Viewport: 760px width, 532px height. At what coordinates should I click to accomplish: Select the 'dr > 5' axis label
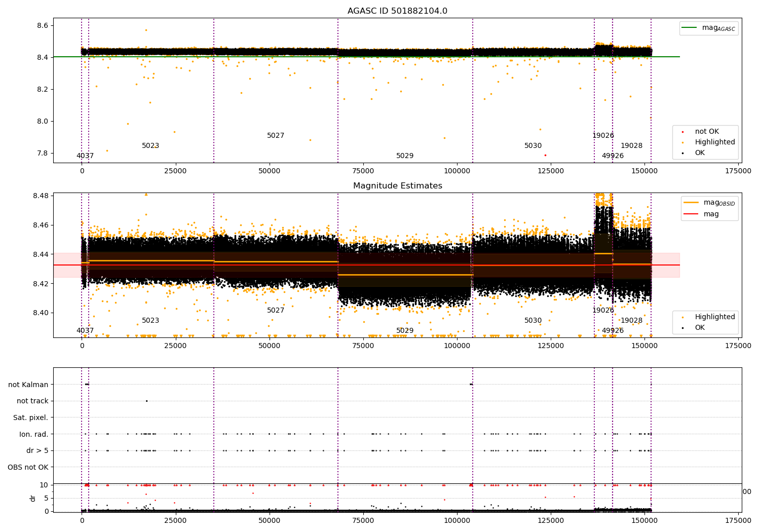[x=37, y=450]
